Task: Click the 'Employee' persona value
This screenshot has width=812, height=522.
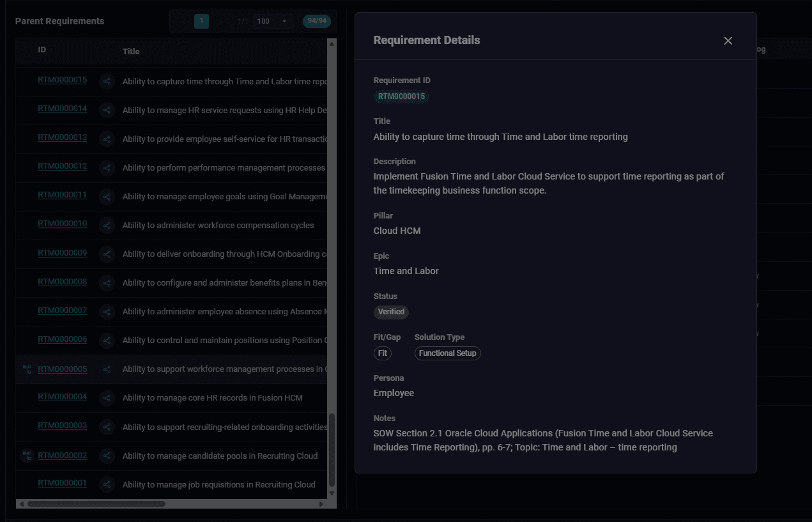Action: [x=394, y=393]
